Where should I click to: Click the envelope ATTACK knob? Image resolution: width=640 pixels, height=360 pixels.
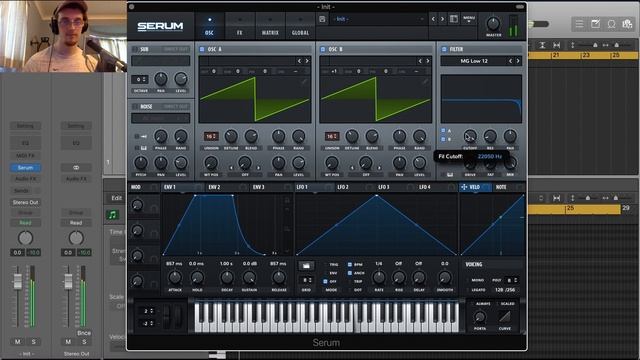coord(175,278)
